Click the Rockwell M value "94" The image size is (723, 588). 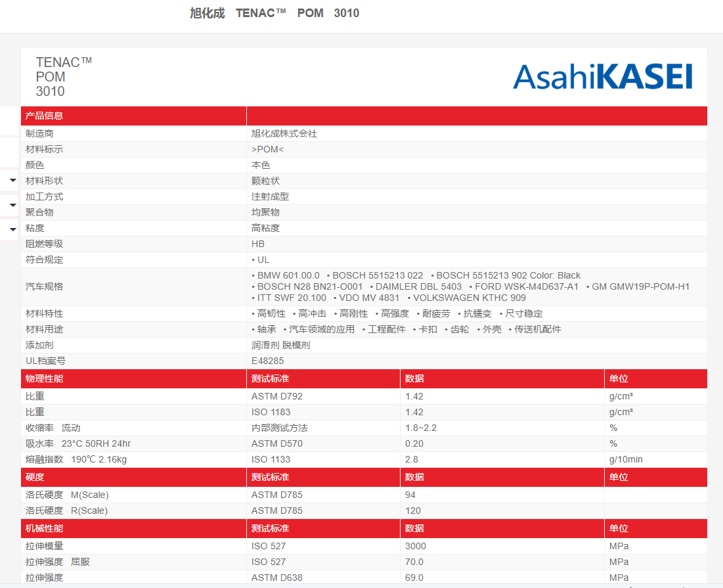click(410, 495)
